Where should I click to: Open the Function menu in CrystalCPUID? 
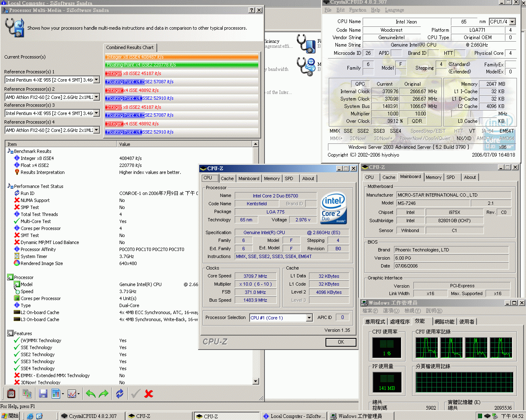pos(357,10)
